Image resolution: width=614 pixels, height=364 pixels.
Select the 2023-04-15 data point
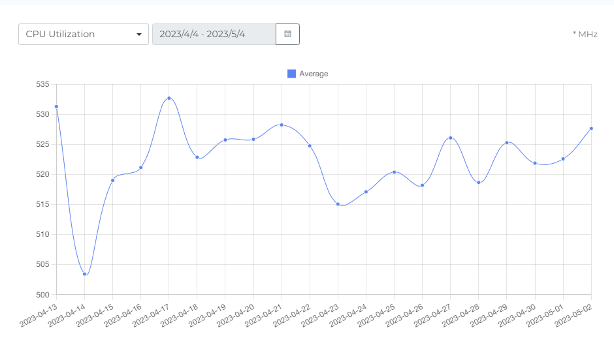click(x=112, y=180)
